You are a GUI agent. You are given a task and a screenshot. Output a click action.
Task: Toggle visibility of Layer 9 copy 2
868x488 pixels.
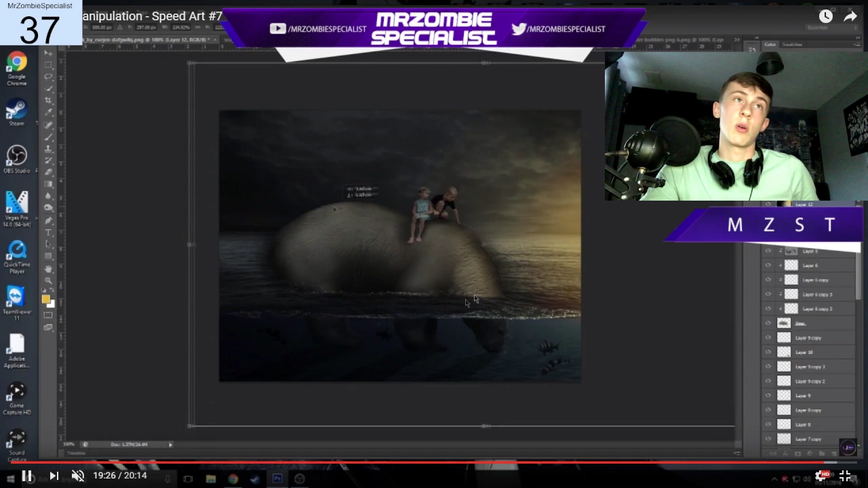(x=768, y=381)
